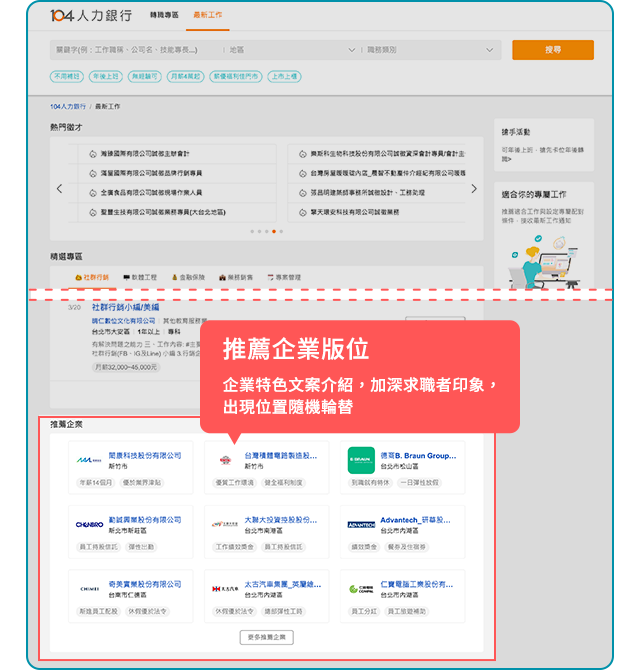Click the 台灣積體電路 company logo
Viewport: 640px width, 670px height.
[225, 460]
